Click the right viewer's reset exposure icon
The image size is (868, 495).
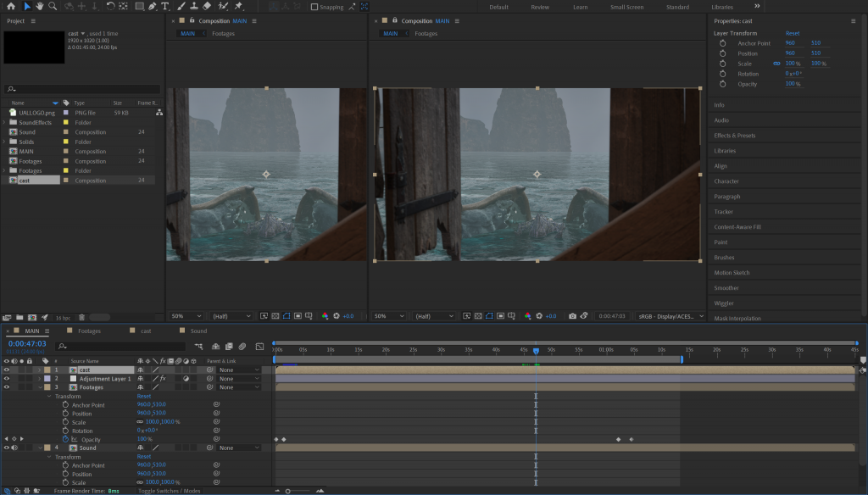point(539,316)
